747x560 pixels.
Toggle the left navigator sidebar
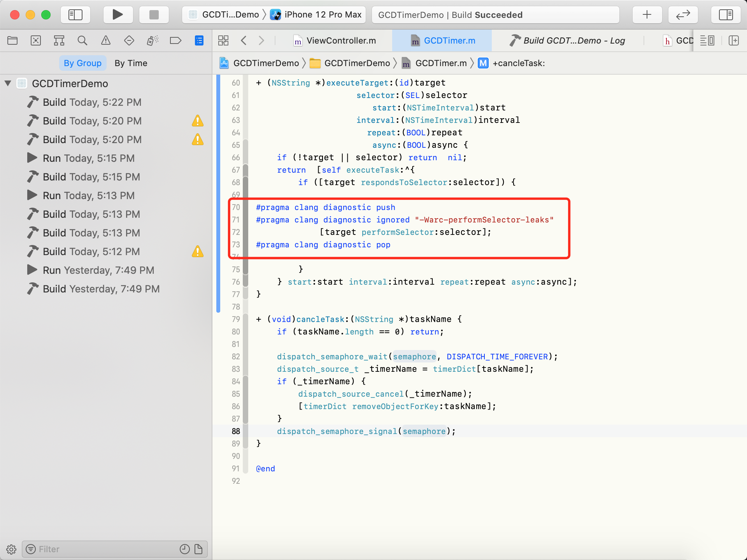(75, 15)
